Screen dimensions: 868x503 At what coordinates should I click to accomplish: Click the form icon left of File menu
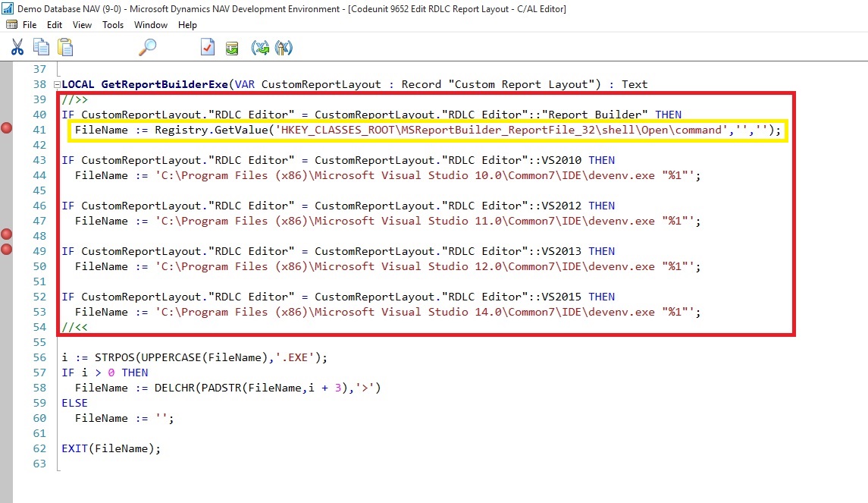(x=11, y=25)
